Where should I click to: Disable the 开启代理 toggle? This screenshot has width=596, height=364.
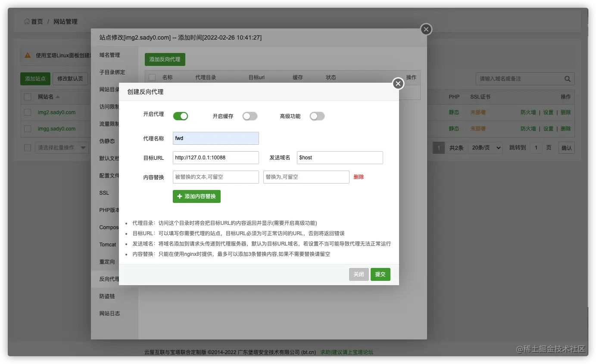point(181,116)
